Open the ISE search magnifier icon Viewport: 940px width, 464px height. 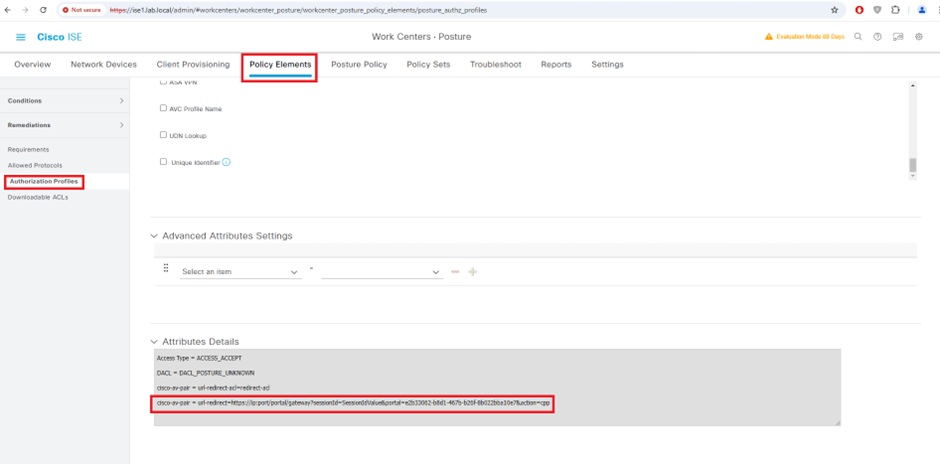[858, 37]
